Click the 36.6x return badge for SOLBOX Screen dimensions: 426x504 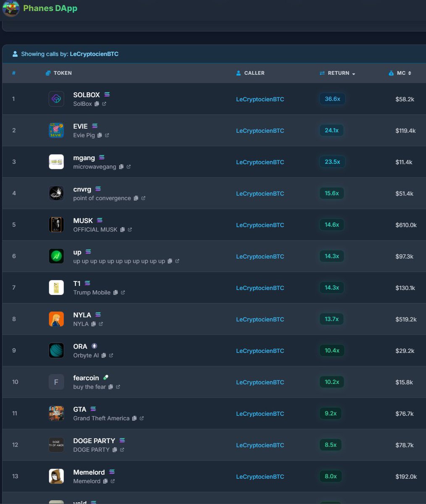click(332, 99)
